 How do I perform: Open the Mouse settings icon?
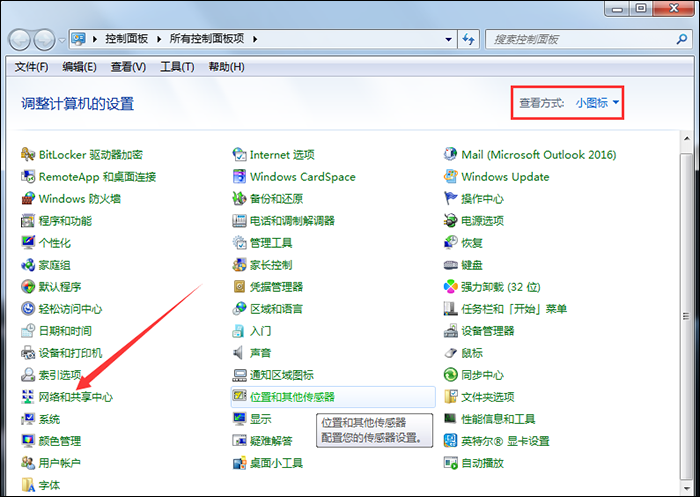coord(451,353)
